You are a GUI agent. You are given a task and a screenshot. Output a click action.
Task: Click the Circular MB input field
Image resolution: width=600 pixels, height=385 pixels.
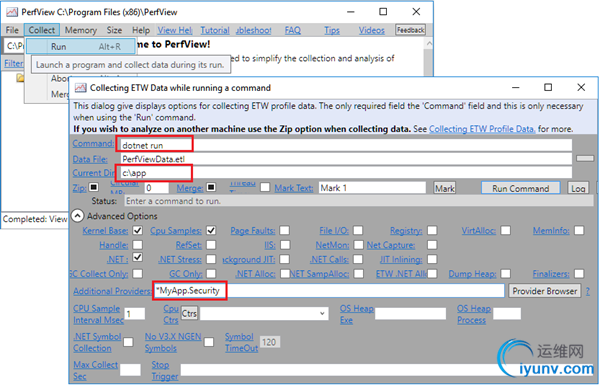[156, 188]
